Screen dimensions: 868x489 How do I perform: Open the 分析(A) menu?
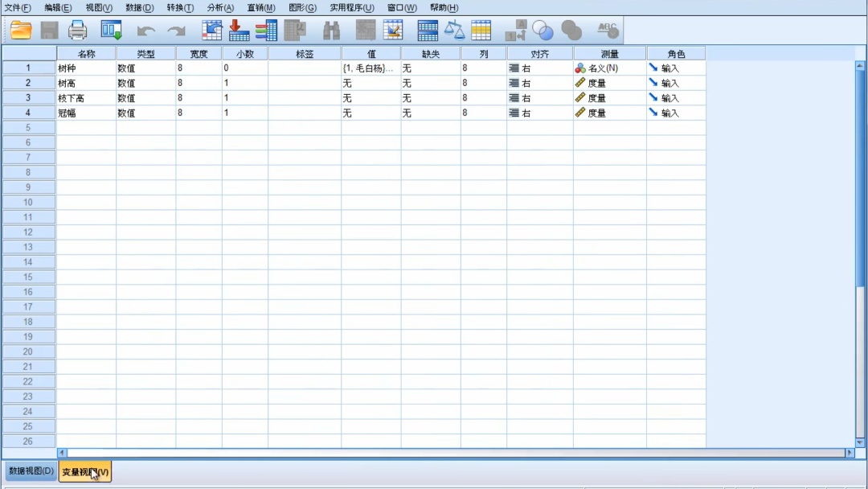(220, 7)
